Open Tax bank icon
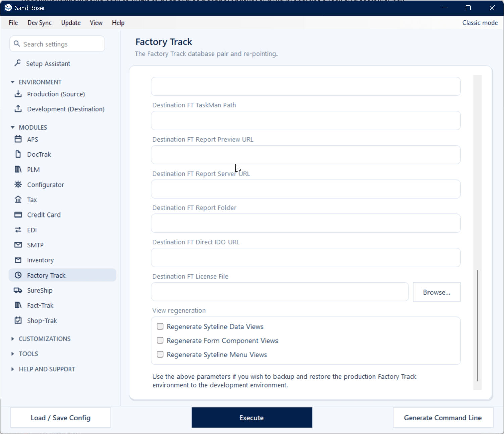Viewport: 504px width, 434px height. [18, 199]
